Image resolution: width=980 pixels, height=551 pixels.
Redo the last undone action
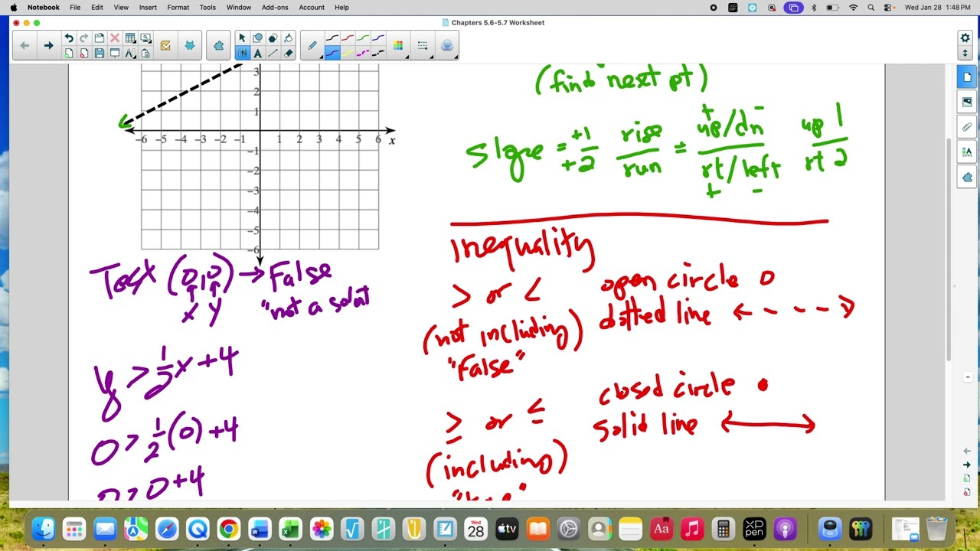tap(84, 37)
